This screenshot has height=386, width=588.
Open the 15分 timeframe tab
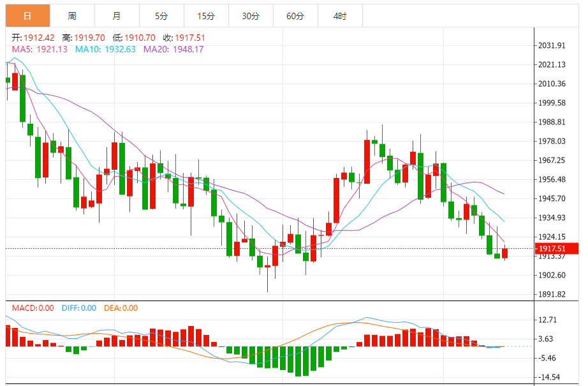click(x=206, y=16)
